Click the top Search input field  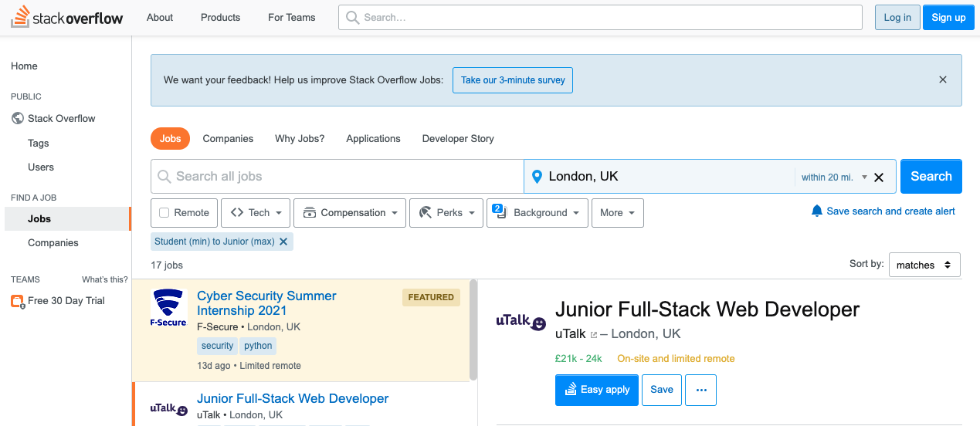(600, 17)
